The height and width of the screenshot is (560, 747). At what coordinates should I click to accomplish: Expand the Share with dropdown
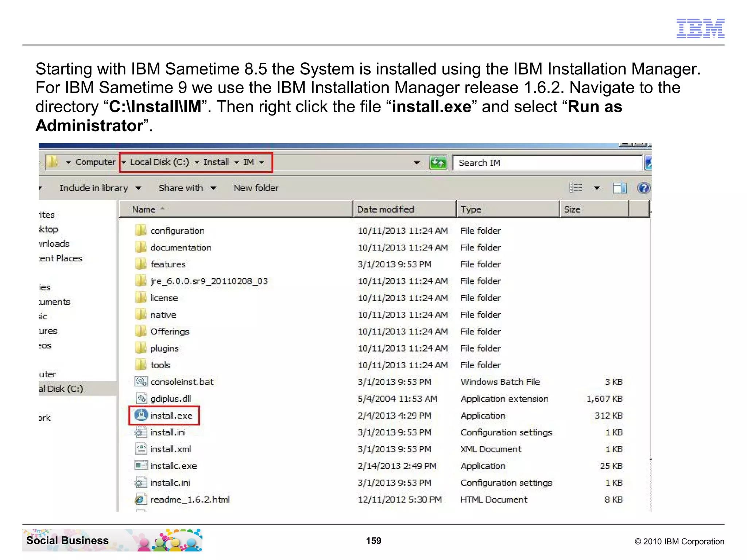pyautogui.click(x=213, y=188)
